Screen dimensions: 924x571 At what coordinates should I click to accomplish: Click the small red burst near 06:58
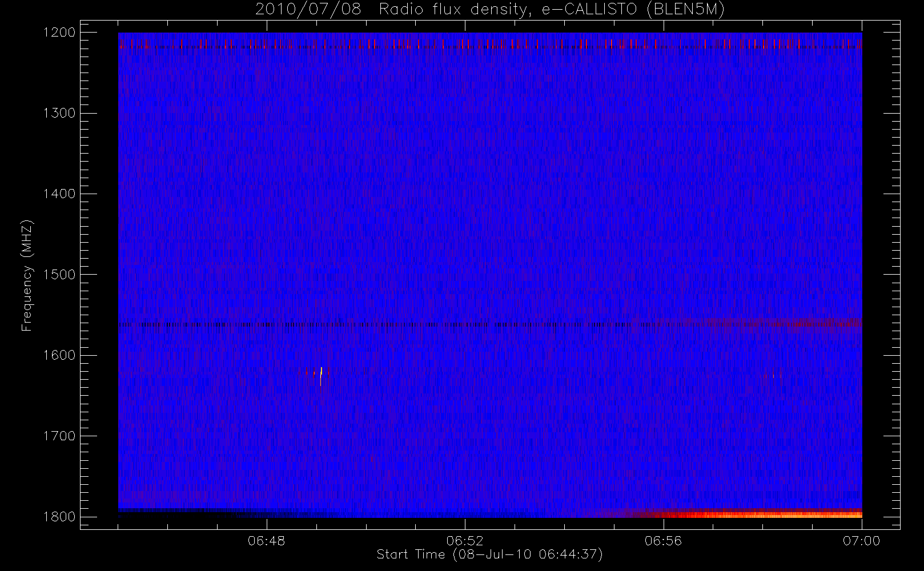click(x=773, y=376)
